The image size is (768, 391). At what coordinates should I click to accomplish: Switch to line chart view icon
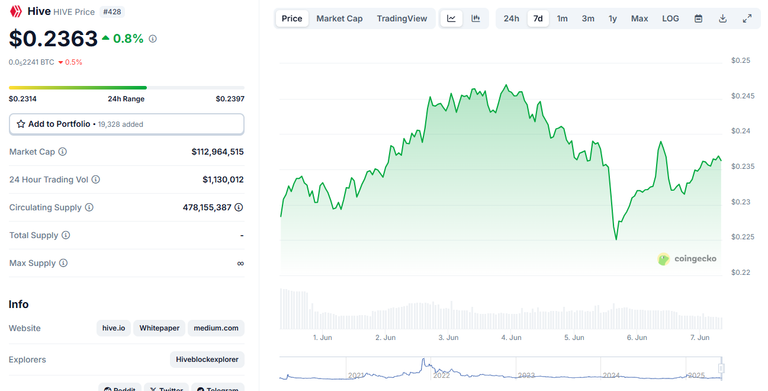451,19
